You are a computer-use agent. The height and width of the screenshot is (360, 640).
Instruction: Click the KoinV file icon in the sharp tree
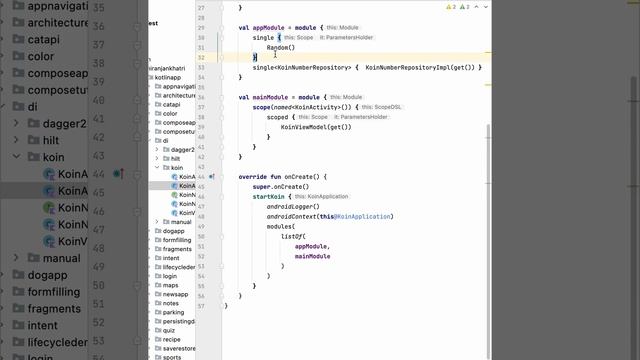(175, 213)
